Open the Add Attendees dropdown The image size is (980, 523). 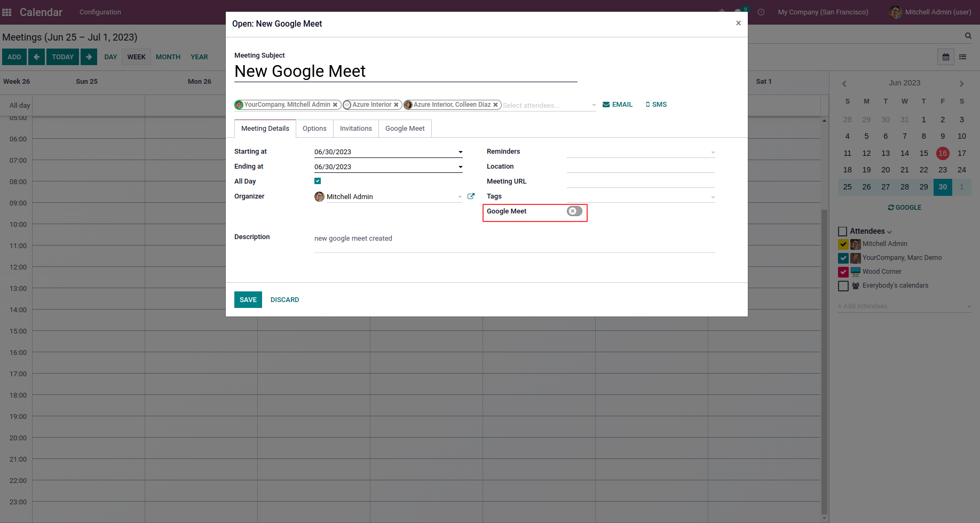969,306
